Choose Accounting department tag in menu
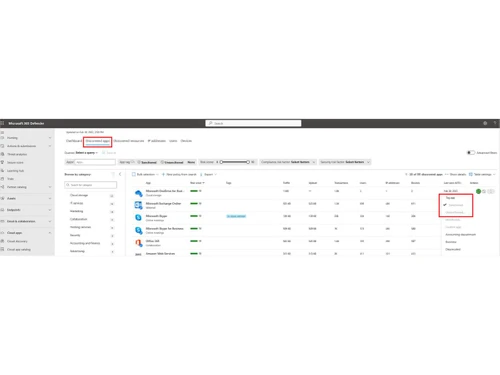This screenshot has height=375, width=500. [460, 235]
